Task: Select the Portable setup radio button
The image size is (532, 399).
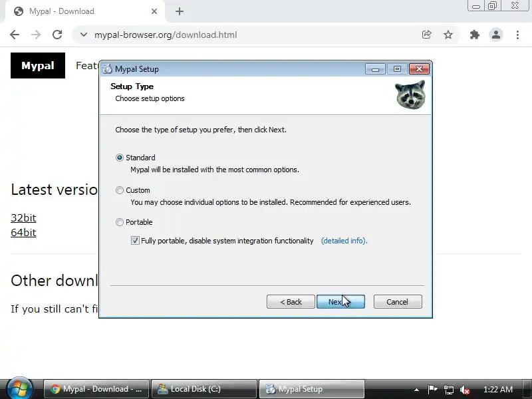Action: pyautogui.click(x=120, y=222)
